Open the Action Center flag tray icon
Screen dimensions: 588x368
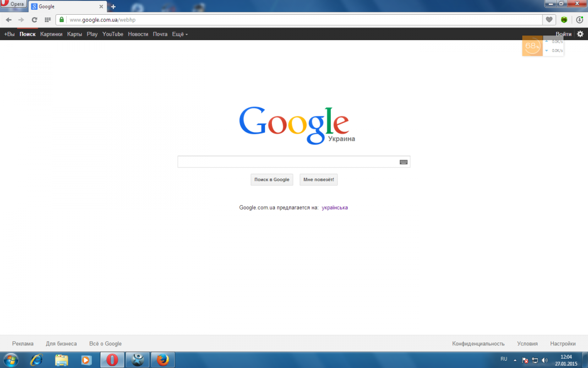(525, 360)
